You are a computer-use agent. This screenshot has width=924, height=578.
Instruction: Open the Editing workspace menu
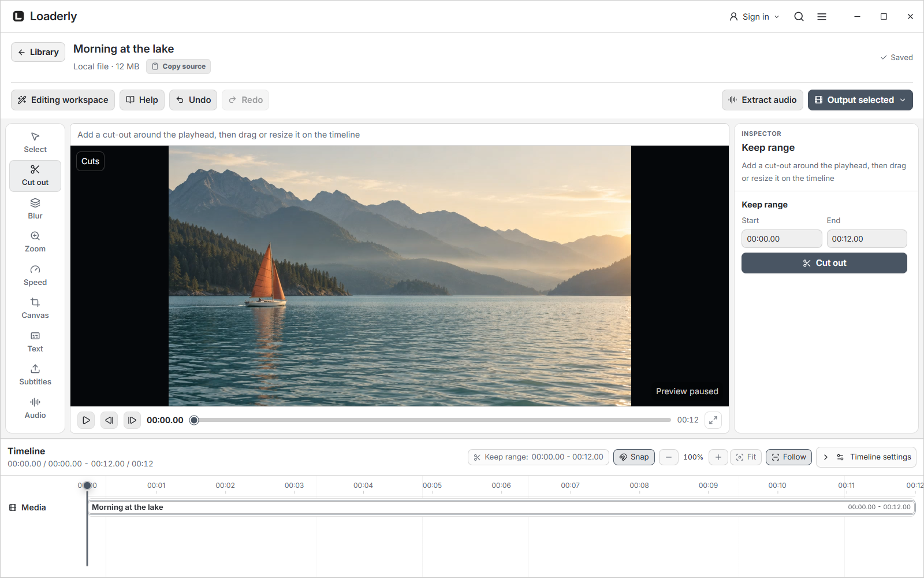point(63,100)
